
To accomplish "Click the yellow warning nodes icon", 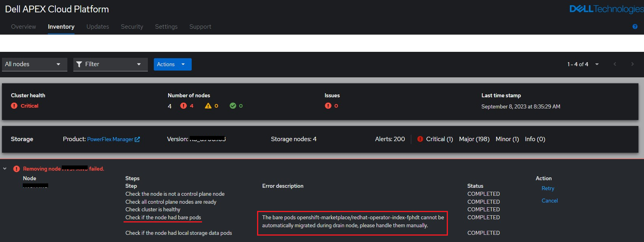I will pyautogui.click(x=208, y=106).
